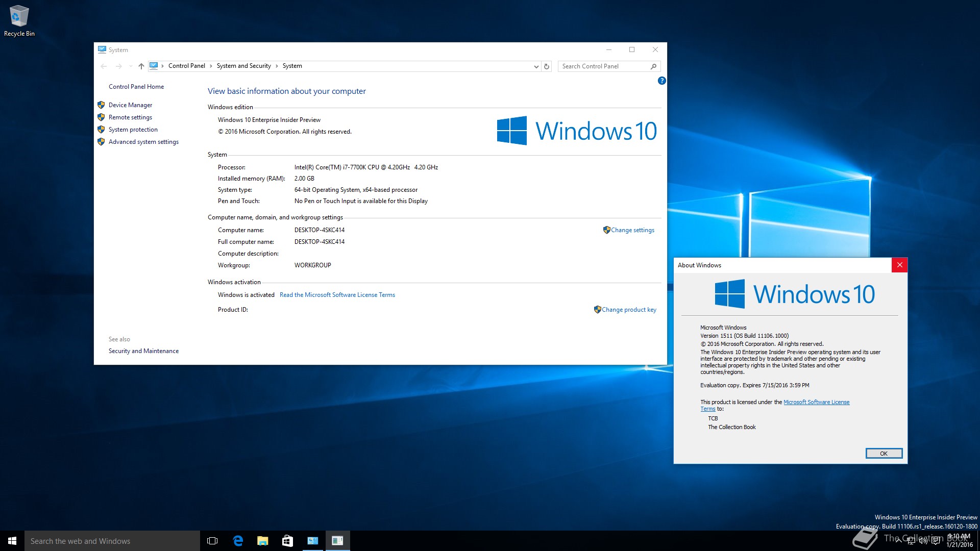The height and width of the screenshot is (551, 980).
Task: Click OK in About Windows dialog
Action: [x=884, y=454]
